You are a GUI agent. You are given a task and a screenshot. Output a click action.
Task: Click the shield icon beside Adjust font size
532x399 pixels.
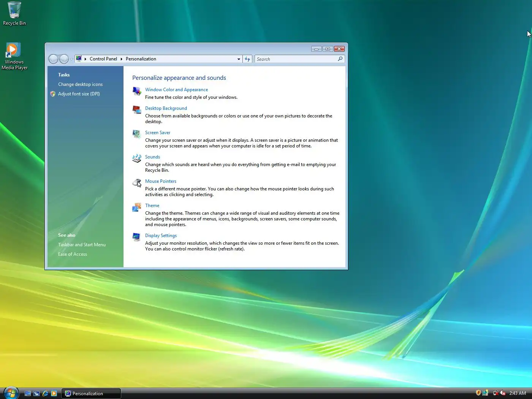[x=53, y=94]
